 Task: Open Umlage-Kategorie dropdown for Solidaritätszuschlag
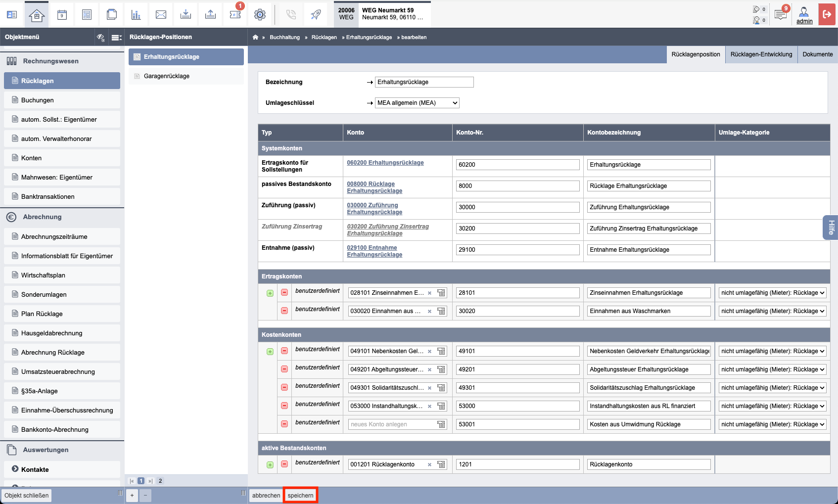(x=772, y=388)
